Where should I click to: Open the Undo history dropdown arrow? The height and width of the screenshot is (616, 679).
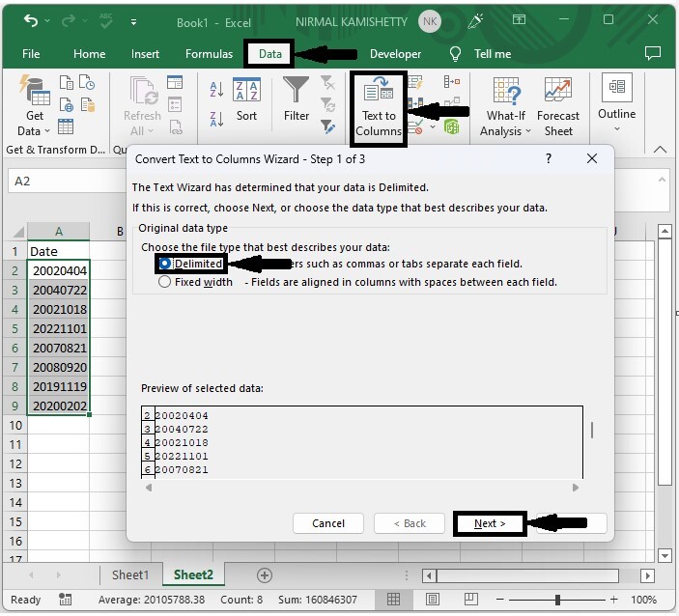click(47, 21)
